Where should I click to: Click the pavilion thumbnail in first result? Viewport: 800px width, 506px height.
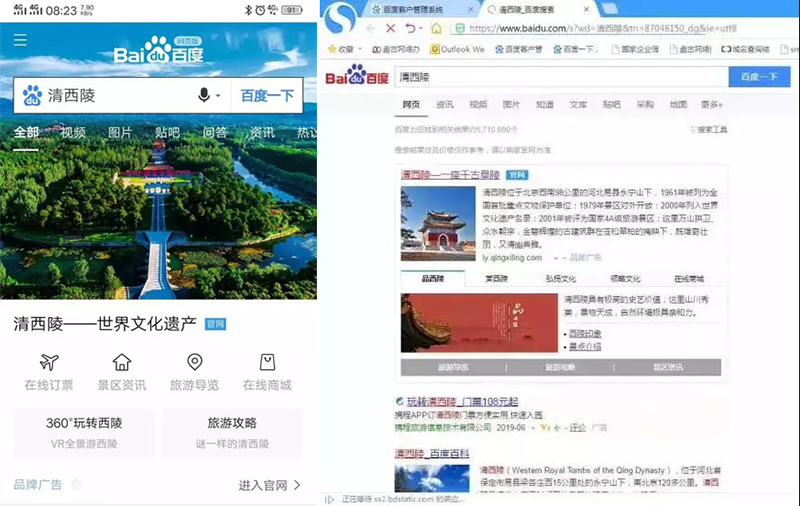tap(438, 224)
